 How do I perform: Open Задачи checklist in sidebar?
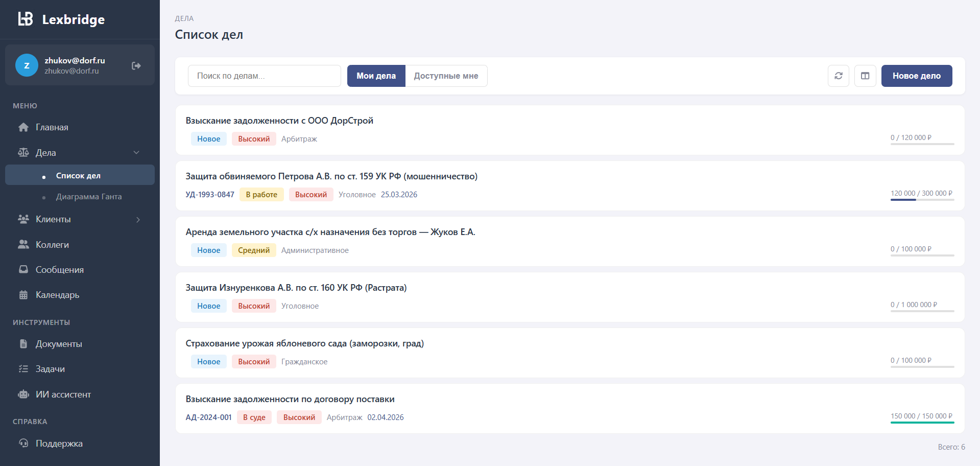coord(50,369)
